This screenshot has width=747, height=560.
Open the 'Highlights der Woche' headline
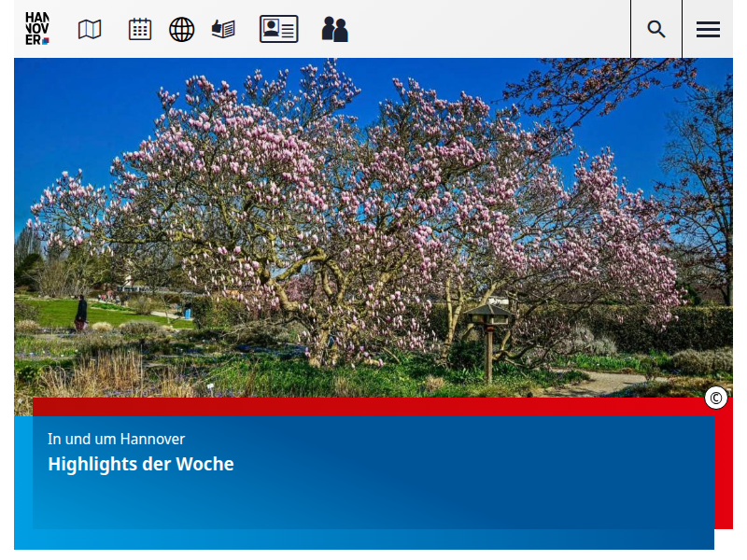(x=141, y=464)
